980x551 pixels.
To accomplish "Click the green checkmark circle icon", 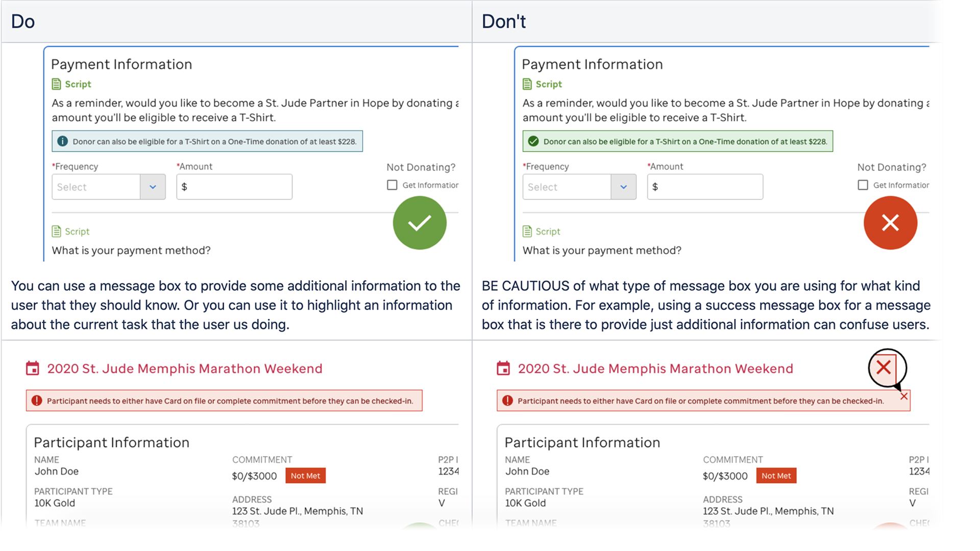I will tap(420, 223).
